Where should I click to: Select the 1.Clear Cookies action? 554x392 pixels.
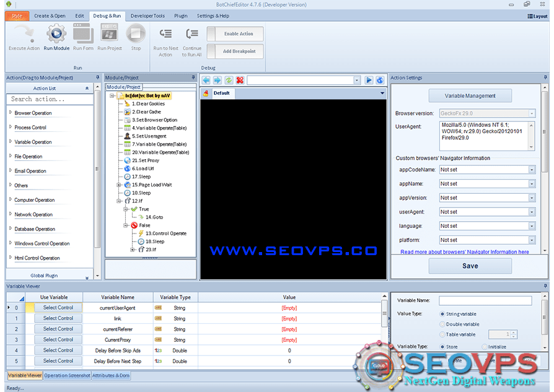tap(148, 104)
